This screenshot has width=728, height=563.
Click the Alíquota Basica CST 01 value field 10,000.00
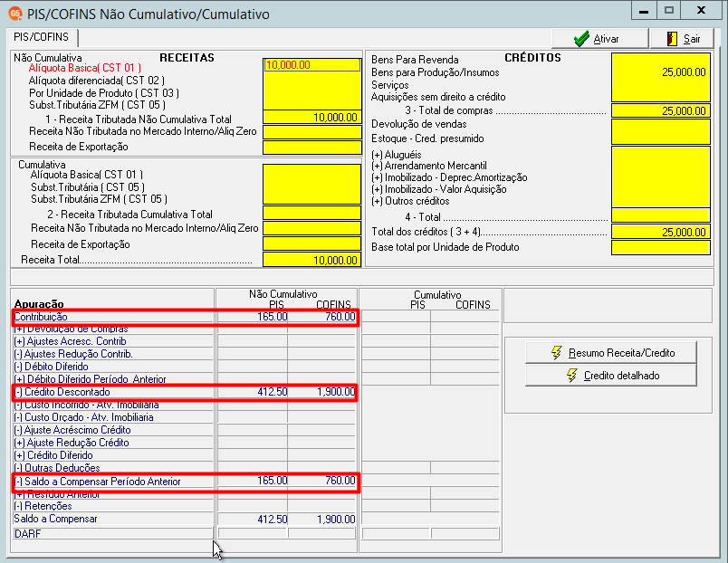tap(312, 65)
